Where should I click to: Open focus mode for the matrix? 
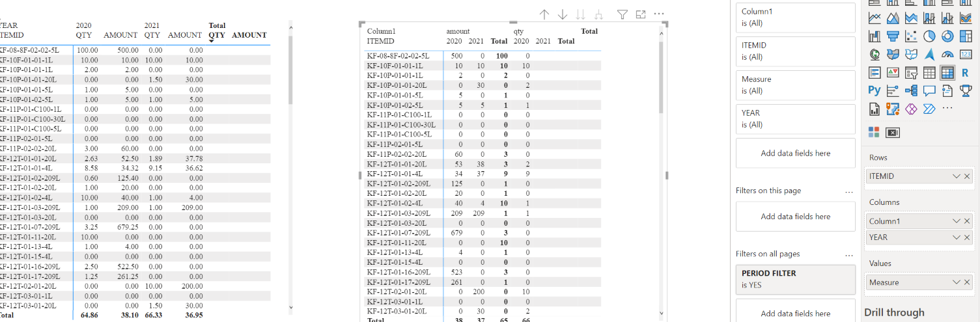click(641, 14)
